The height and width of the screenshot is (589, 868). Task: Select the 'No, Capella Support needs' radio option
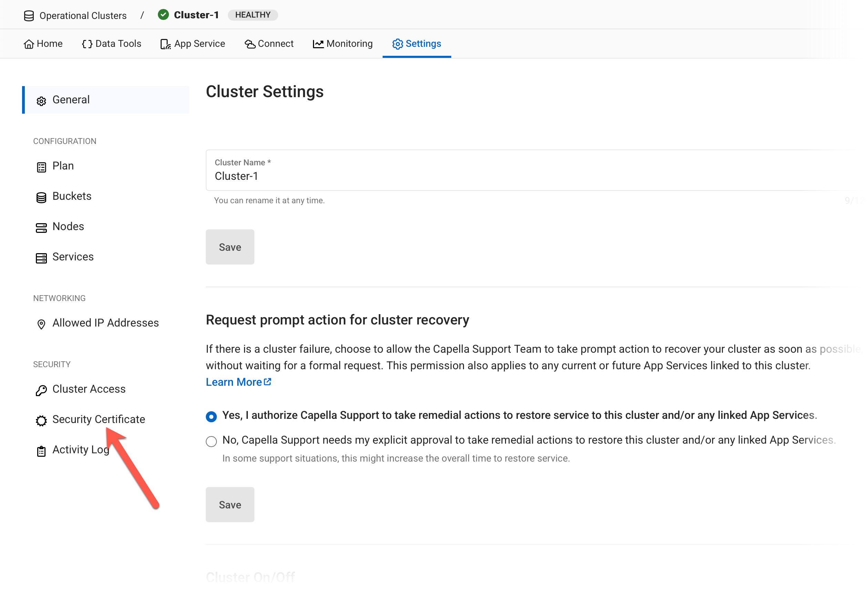(x=211, y=441)
